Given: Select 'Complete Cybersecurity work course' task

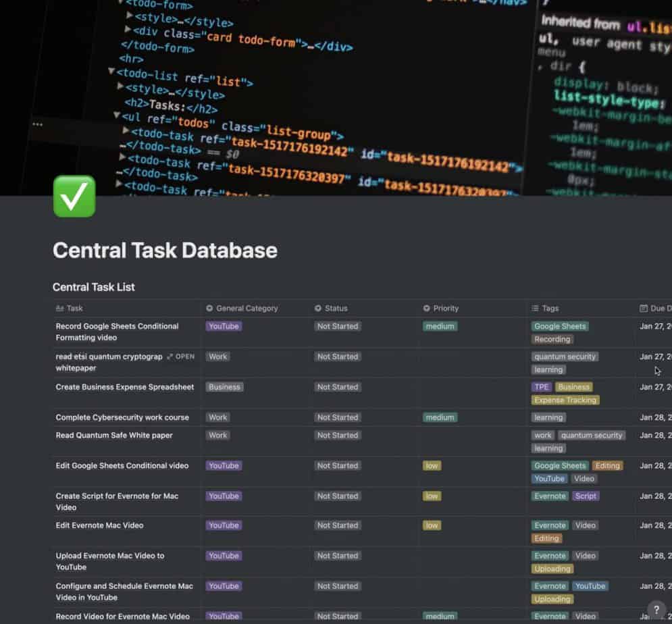Looking at the screenshot, I should (x=122, y=417).
